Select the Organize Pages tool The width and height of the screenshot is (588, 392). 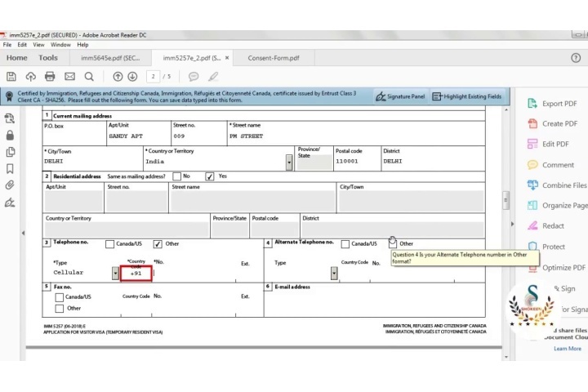click(557, 205)
